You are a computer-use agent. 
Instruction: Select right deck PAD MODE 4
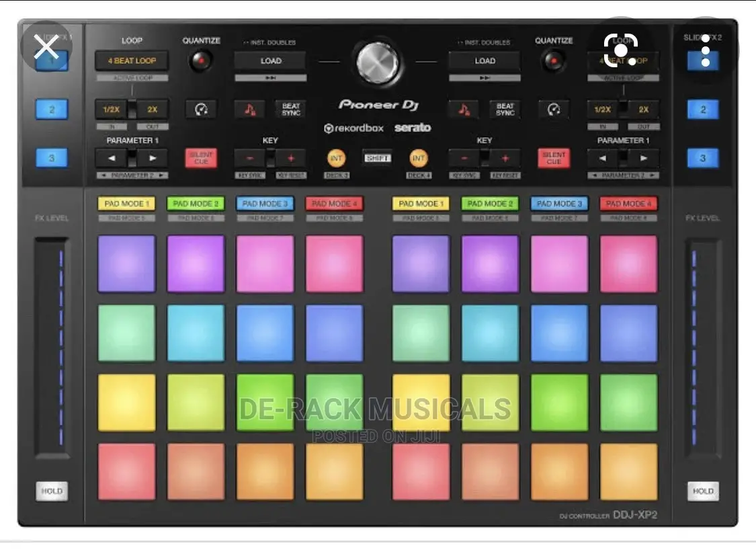pyautogui.click(x=628, y=204)
